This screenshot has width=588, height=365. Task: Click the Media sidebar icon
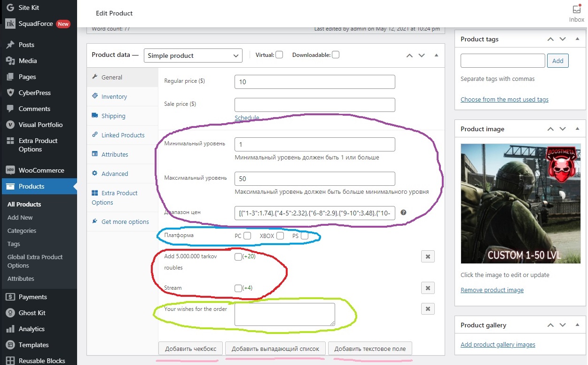[x=10, y=61]
